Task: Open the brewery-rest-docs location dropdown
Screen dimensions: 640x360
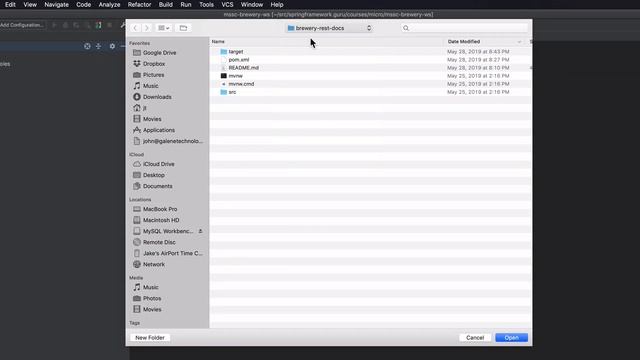Action: [329, 28]
